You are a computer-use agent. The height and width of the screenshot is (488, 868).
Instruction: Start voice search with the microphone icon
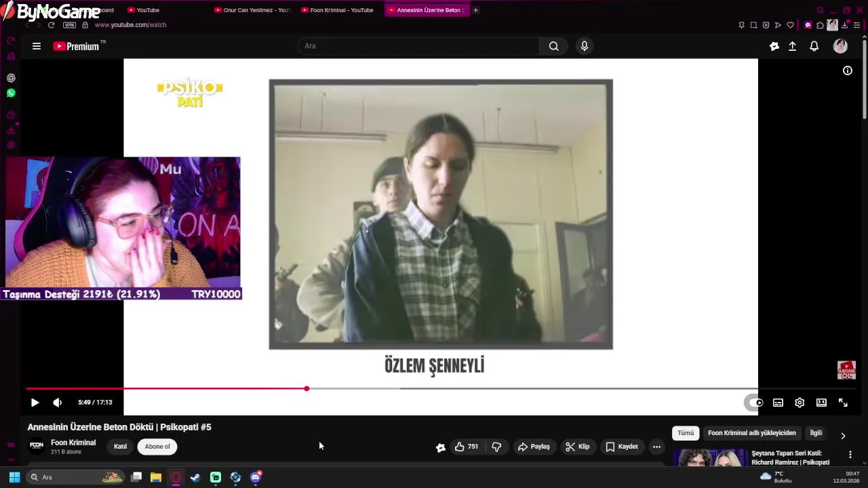585,46
